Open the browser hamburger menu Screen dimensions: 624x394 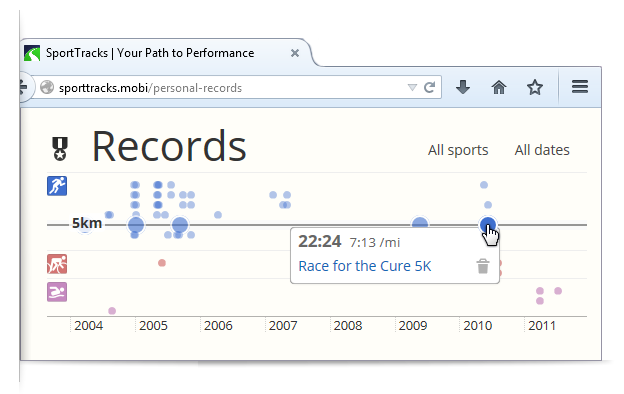pyautogui.click(x=580, y=86)
